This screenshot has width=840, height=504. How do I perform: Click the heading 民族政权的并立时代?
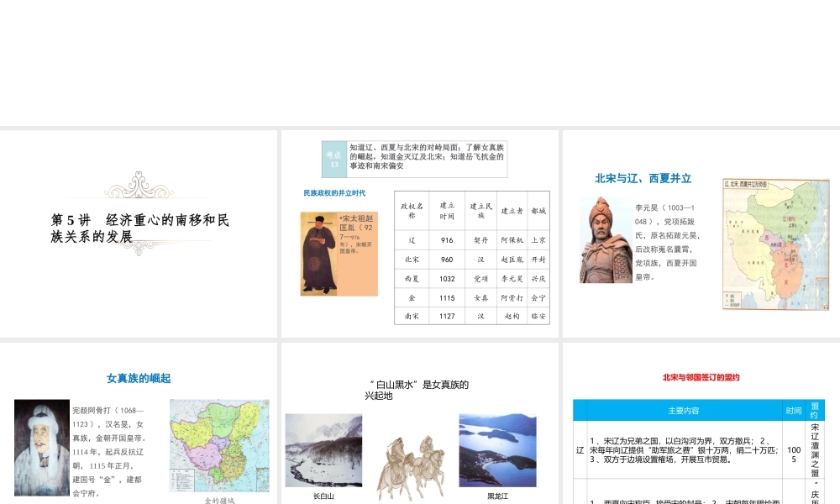334,193
